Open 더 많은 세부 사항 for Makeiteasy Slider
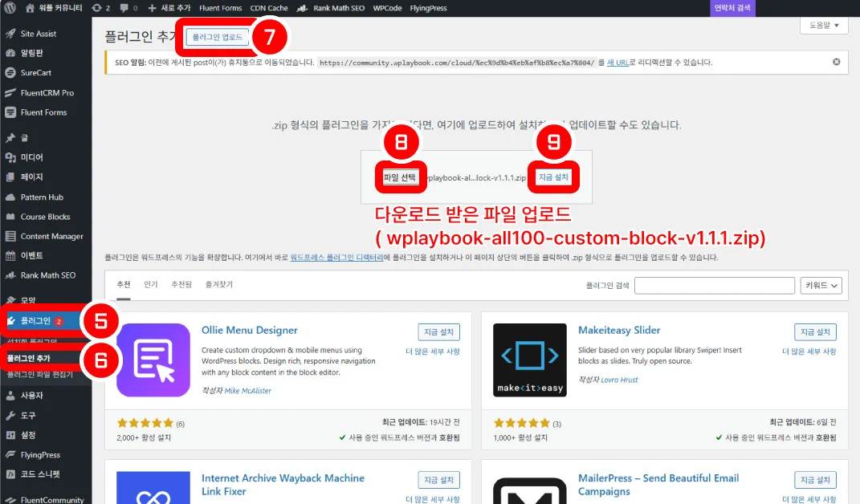This screenshot has height=504, width=860. 809,352
